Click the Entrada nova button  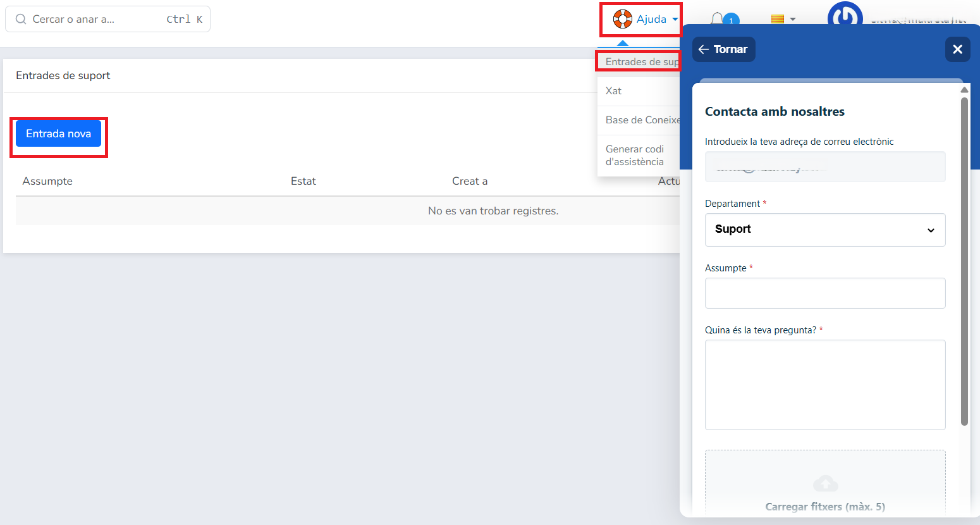pos(58,133)
